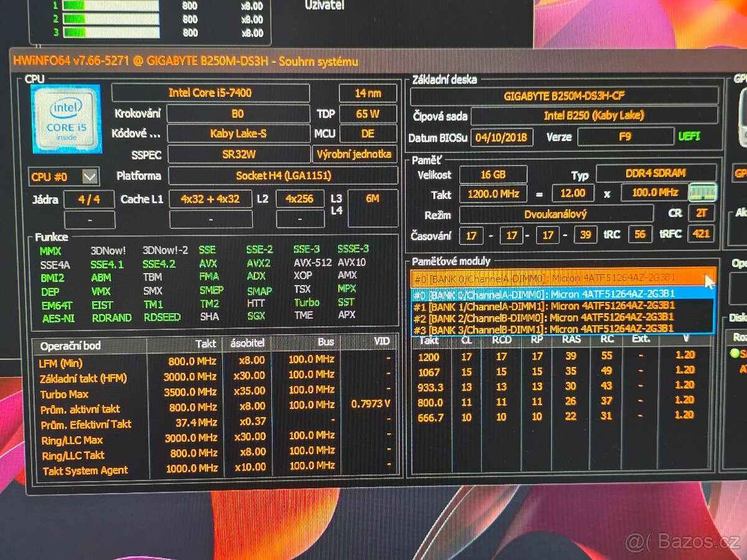This screenshot has height=560, width=747.
Task: Click the RDSEED feature label
Action: pyautogui.click(x=162, y=317)
